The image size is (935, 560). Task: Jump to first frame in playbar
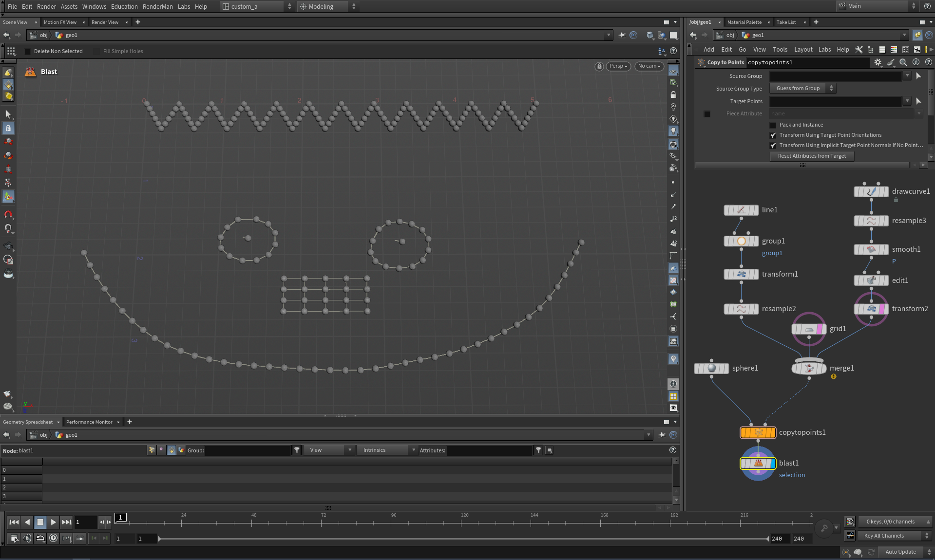(14, 522)
